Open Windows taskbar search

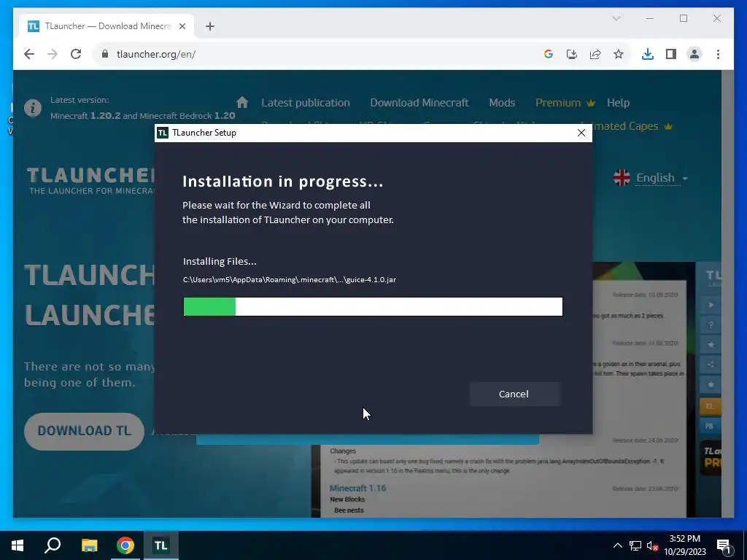pos(53,545)
